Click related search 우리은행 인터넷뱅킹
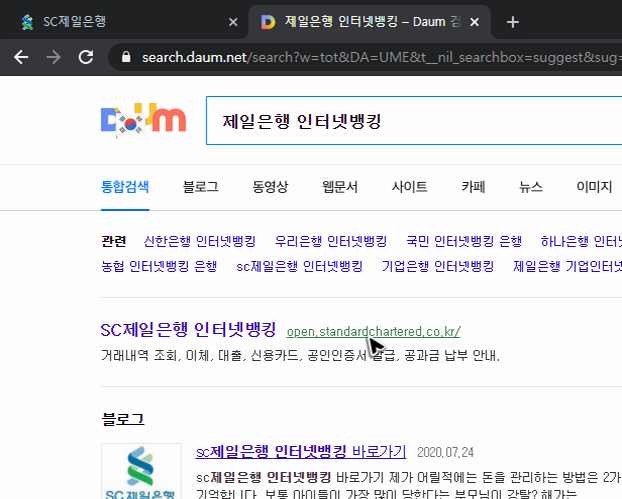This screenshot has width=622, height=499. point(331,241)
